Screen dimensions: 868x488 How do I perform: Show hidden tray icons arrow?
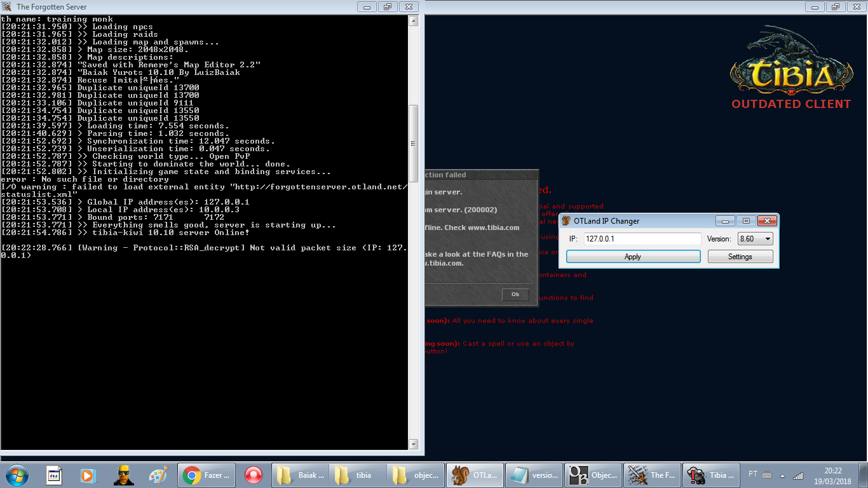[782, 475]
